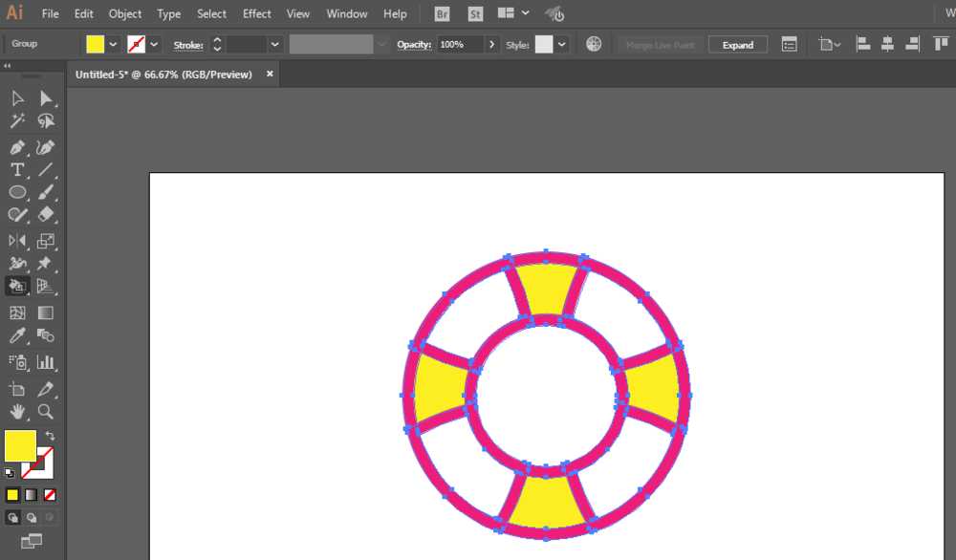The height and width of the screenshot is (560, 956).
Task: Choose the Hand tool
Action: click(x=17, y=412)
